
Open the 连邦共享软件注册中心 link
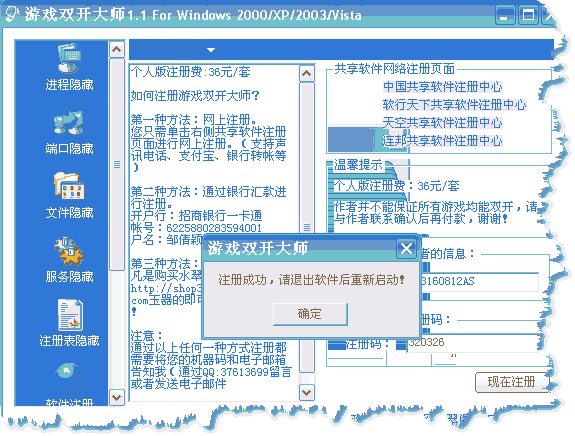click(442, 140)
